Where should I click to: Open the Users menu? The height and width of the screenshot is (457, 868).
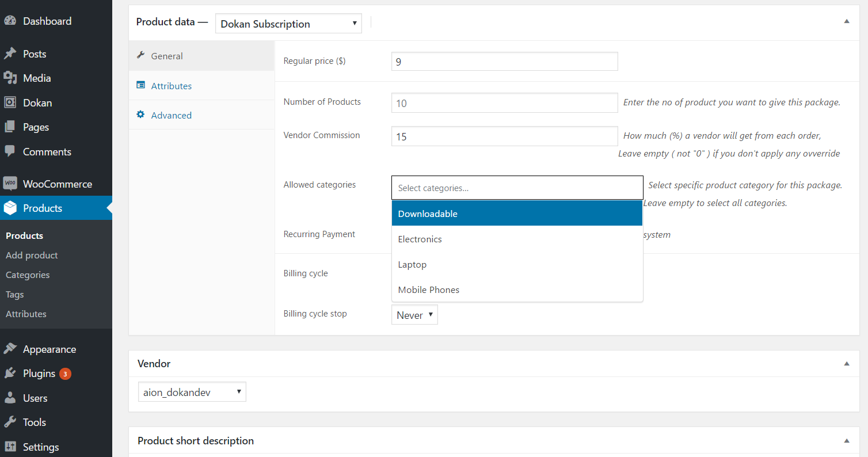point(56,398)
